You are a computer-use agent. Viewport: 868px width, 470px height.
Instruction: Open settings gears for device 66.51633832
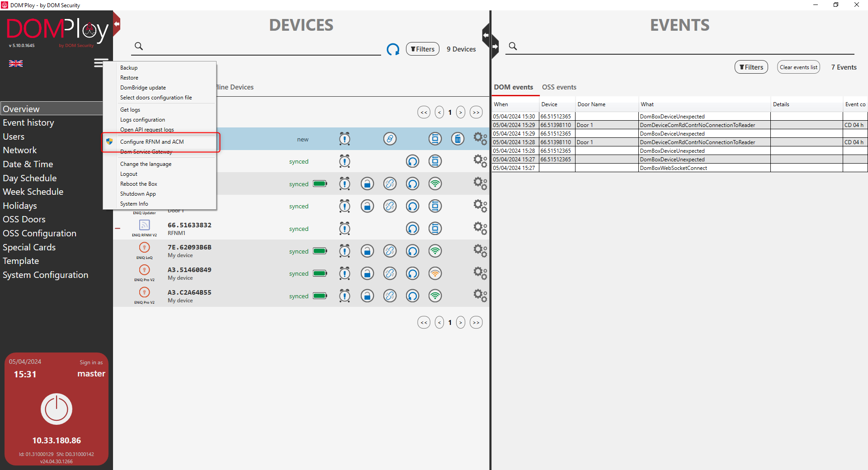click(480, 228)
